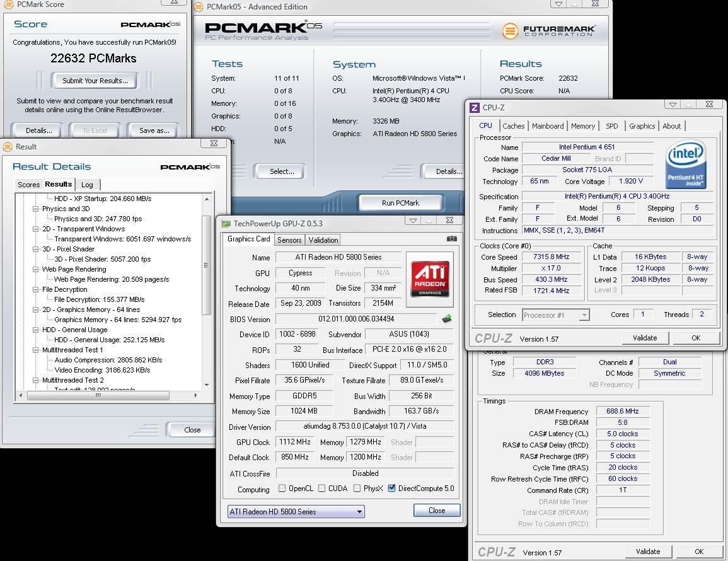Click the Core Speed 7315.8 MHz field
Screen dimensions: 728x561
tap(551, 257)
